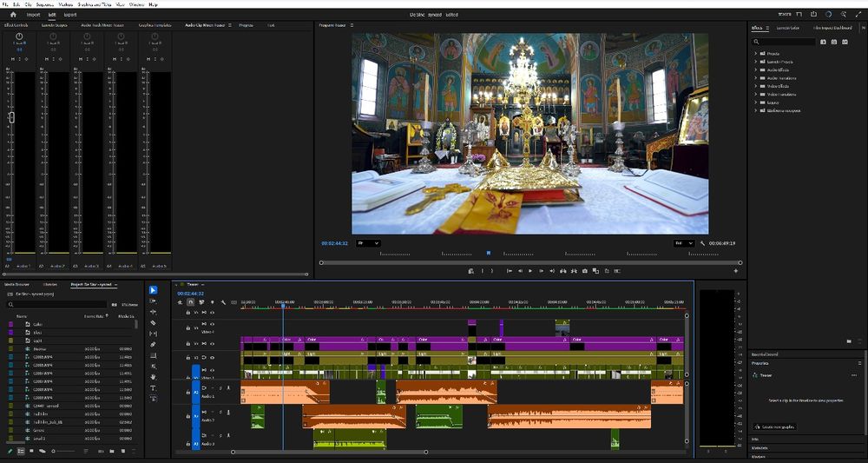Open Program Monitor settings wrench
This screenshot has height=463, width=868.
tap(702, 243)
